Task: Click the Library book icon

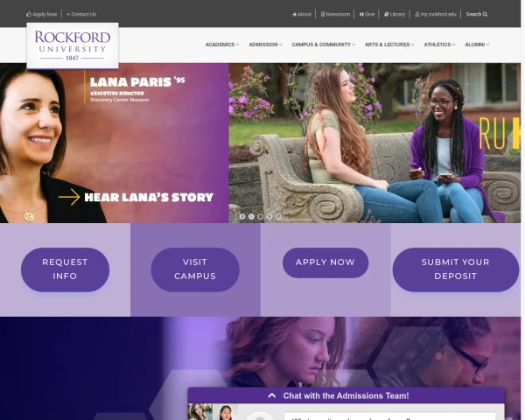Action: 386,14
